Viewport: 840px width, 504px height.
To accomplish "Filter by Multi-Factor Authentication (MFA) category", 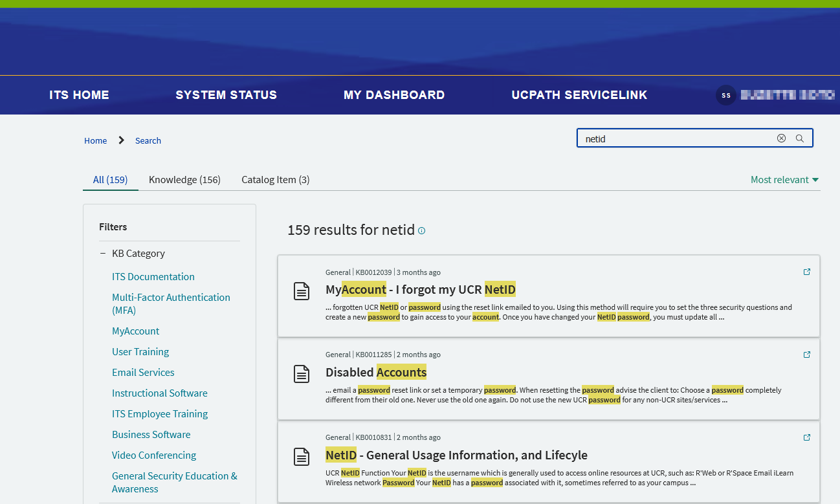I will pos(171,303).
